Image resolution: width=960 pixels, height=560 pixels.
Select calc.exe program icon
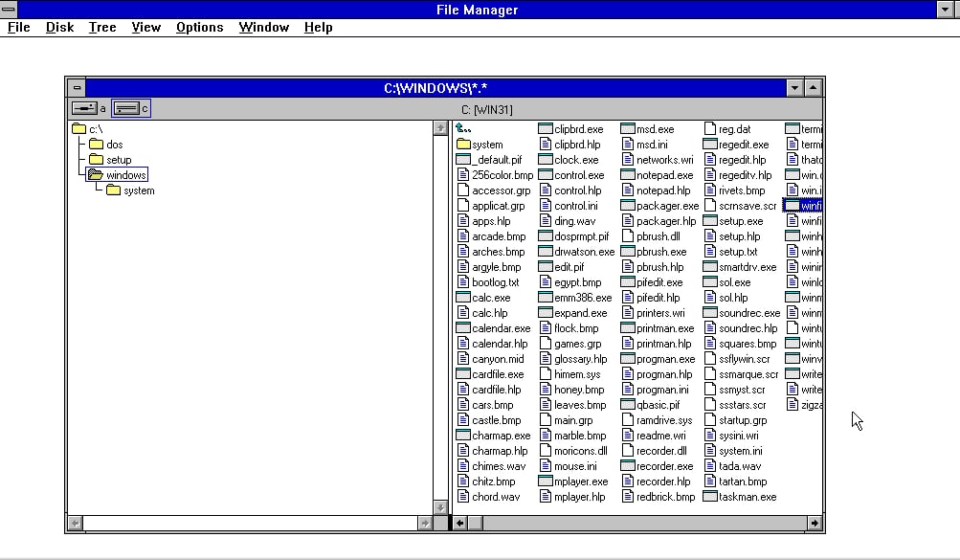pos(463,298)
